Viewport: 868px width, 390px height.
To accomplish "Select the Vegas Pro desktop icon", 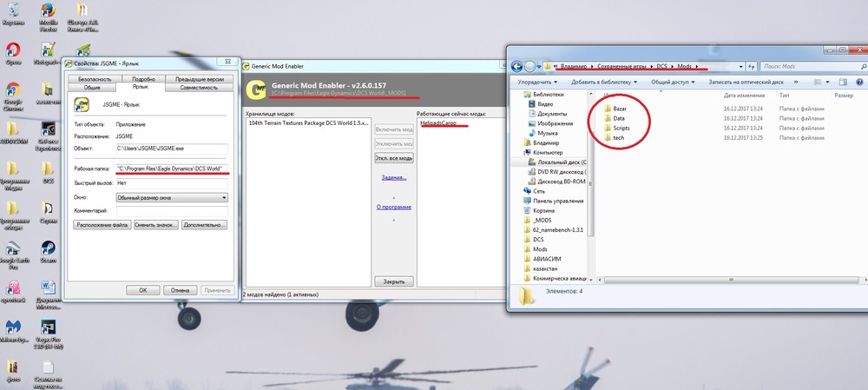I will click(x=48, y=334).
